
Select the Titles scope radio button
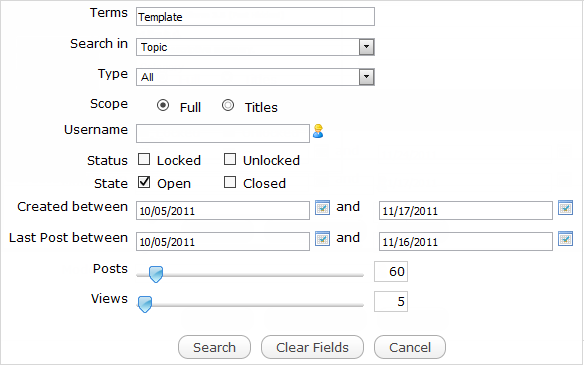click(x=228, y=105)
